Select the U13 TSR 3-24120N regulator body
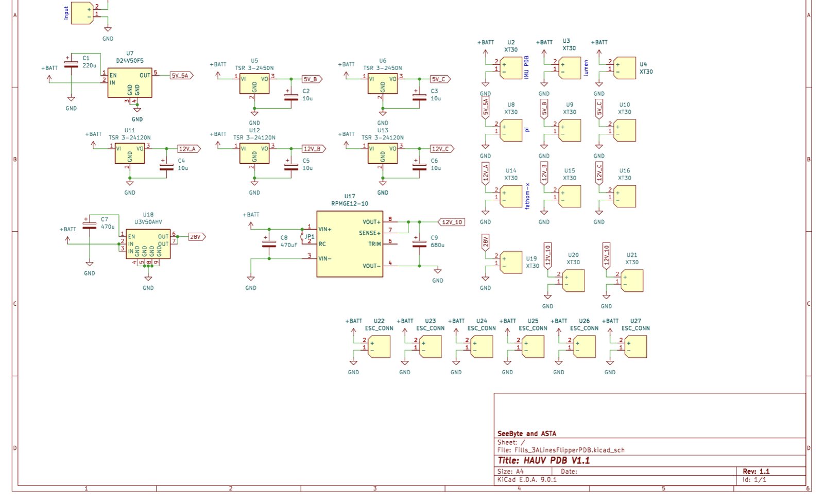The image size is (824, 504). click(x=383, y=154)
